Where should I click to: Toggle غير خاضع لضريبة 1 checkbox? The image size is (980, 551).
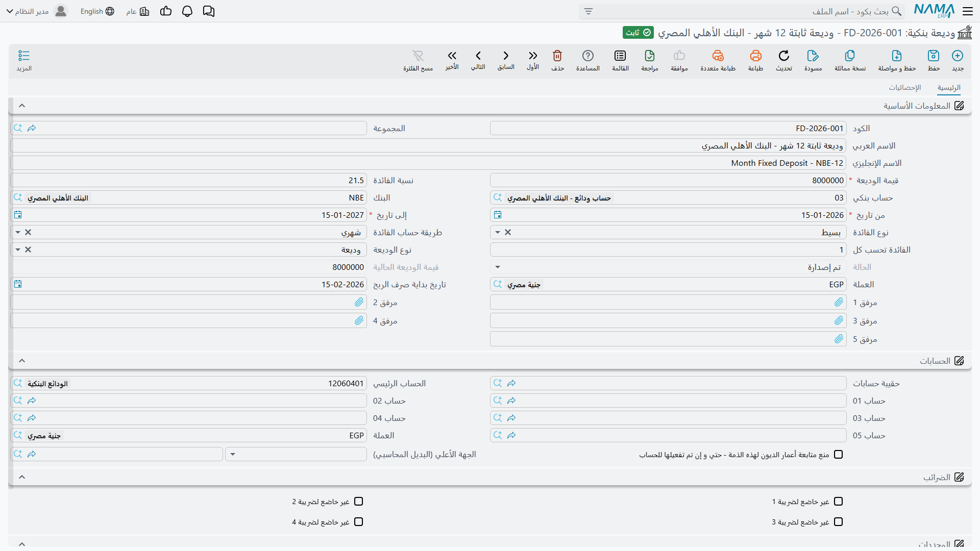pos(838,502)
